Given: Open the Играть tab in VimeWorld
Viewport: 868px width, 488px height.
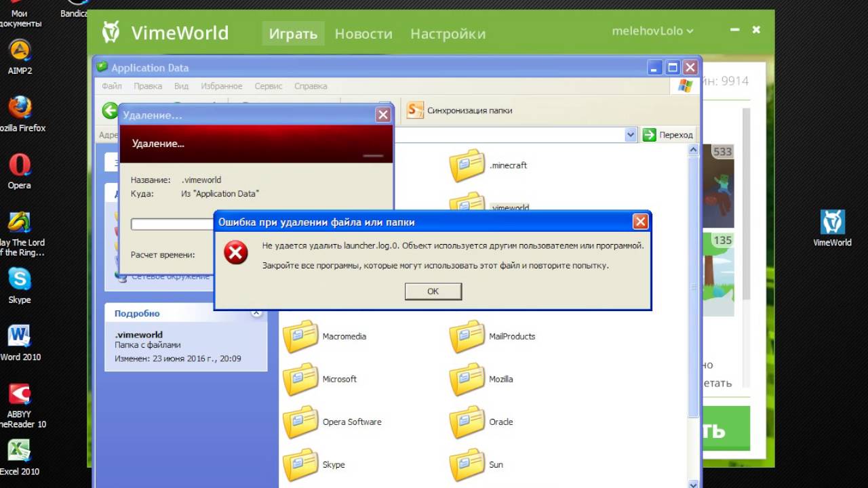Looking at the screenshot, I should coord(293,33).
